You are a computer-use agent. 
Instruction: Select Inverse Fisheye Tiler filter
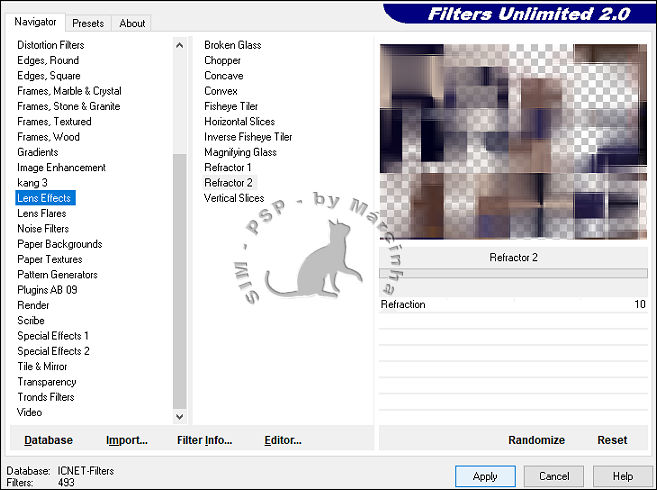[248, 137]
